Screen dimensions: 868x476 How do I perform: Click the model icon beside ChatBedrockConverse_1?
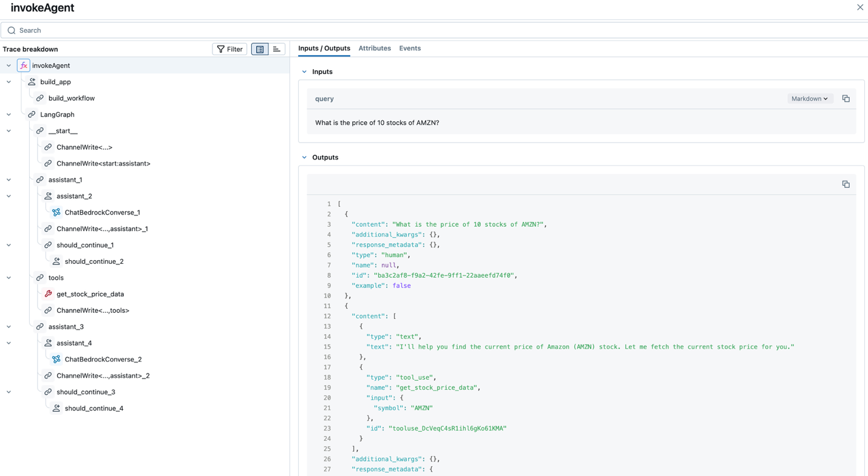pyautogui.click(x=56, y=213)
